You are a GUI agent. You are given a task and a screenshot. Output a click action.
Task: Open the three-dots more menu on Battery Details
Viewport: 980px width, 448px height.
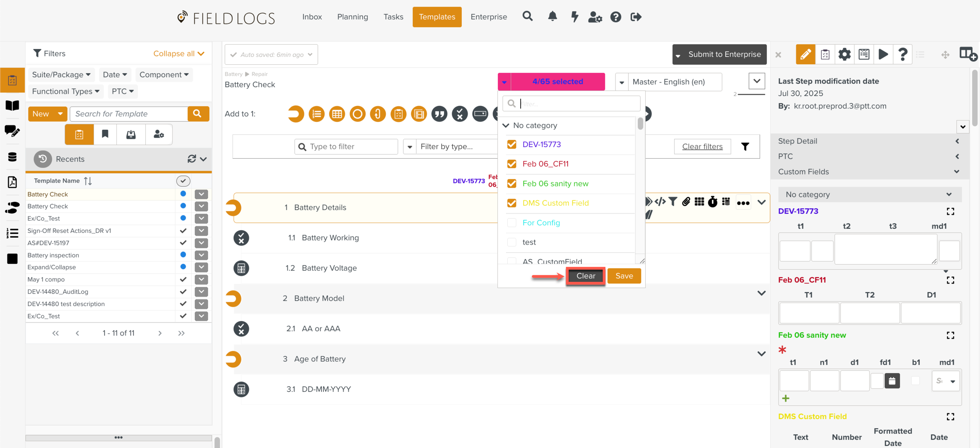tap(743, 203)
